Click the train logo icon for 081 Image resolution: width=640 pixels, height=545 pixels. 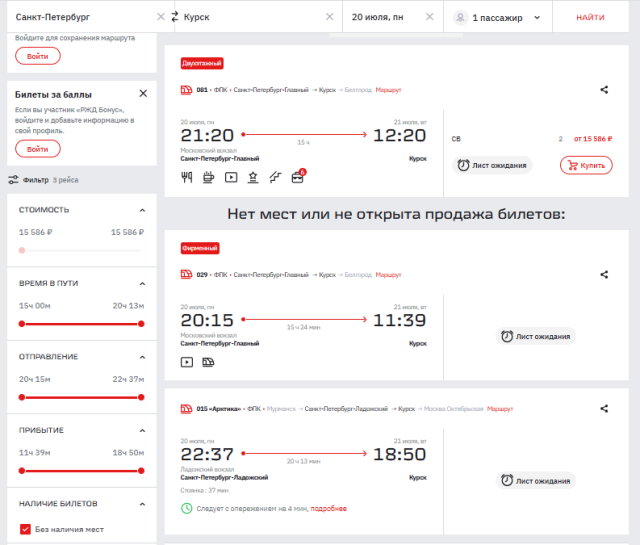coord(187,90)
